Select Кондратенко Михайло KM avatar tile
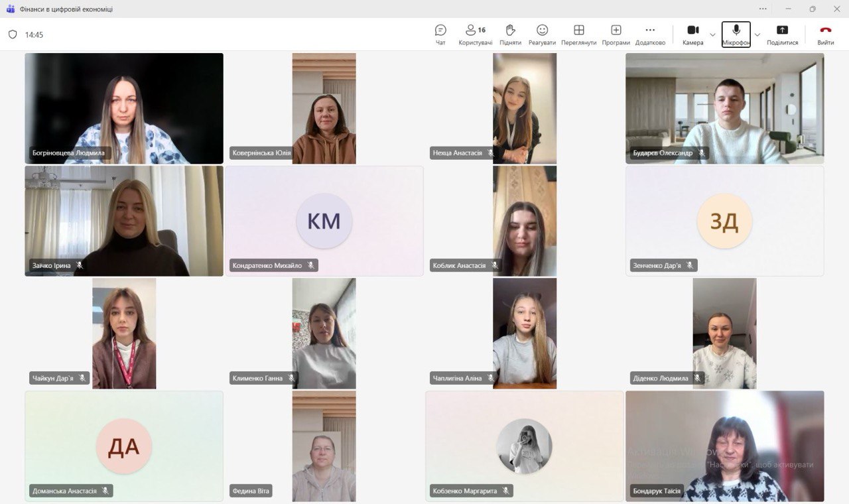The height and width of the screenshot is (504, 849). pos(324,221)
